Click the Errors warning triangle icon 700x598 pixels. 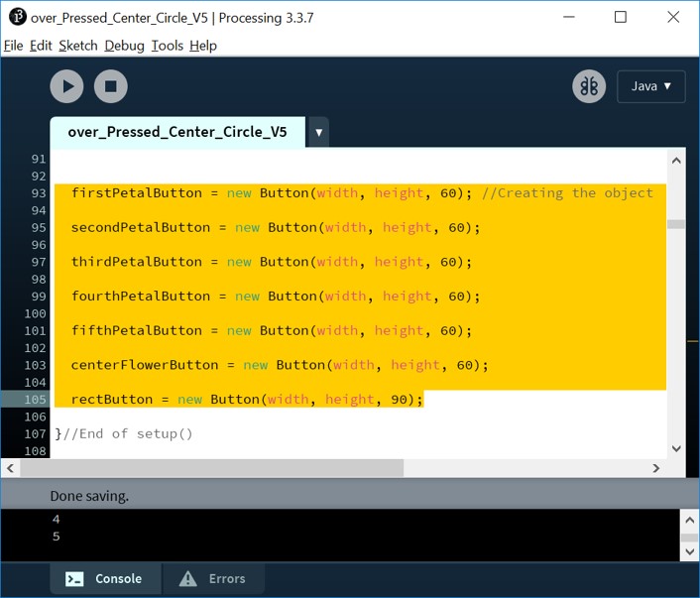(x=188, y=578)
